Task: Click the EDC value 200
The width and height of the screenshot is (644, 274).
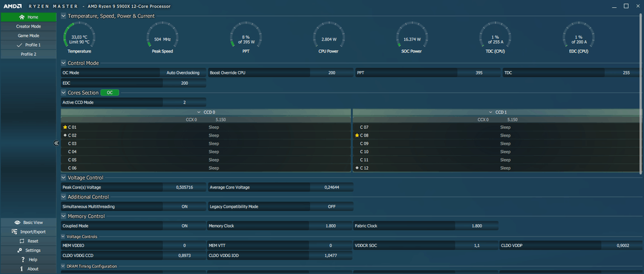Action: [185, 83]
